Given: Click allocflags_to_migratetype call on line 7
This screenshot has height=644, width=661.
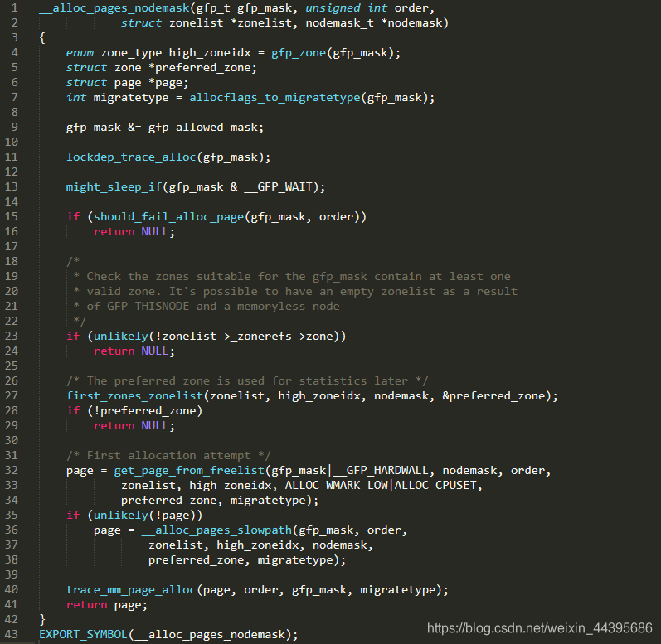Looking at the screenshot, I should point(275,97).
